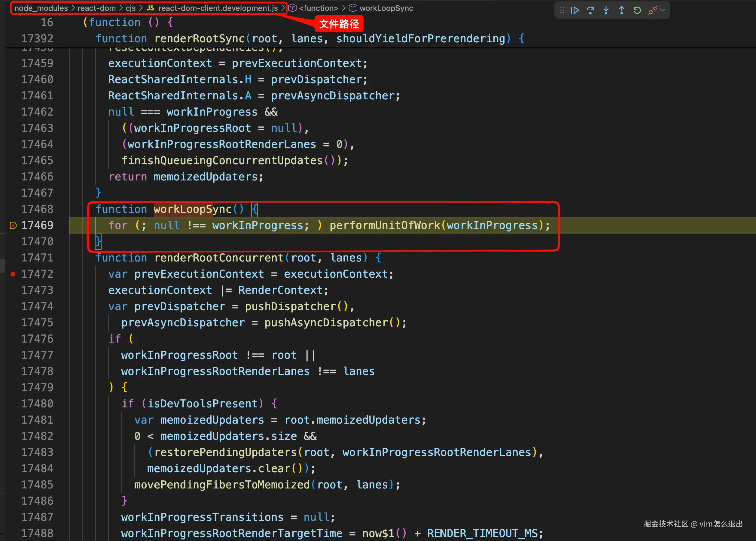Click the workLoopSync breadcrumb label
Screen dimensions: 756x541
point(386,8)
